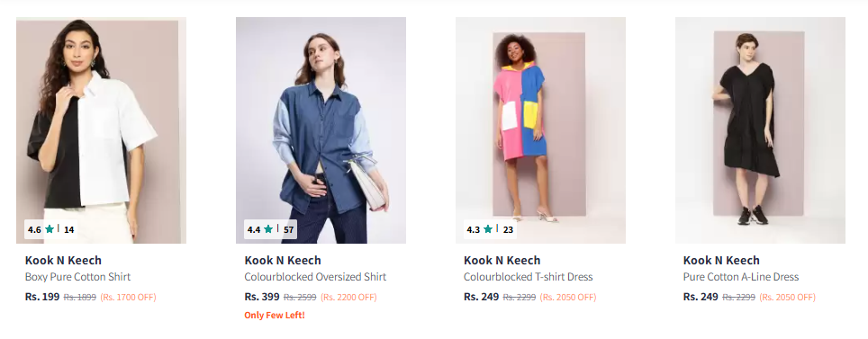Image resolution: width=868 pixels, height=339 pixels.
Task: Click the Colourblocked Oversized Shirt title
Action: [x=315, y=277]
